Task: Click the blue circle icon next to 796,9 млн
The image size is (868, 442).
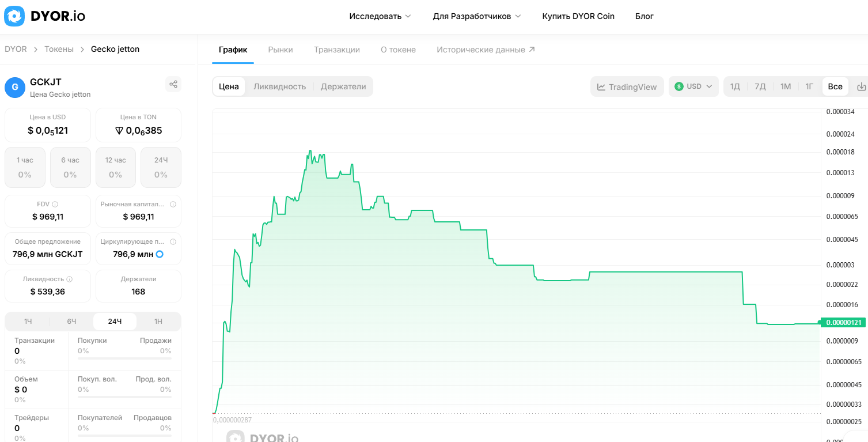Action: (160, 254)
